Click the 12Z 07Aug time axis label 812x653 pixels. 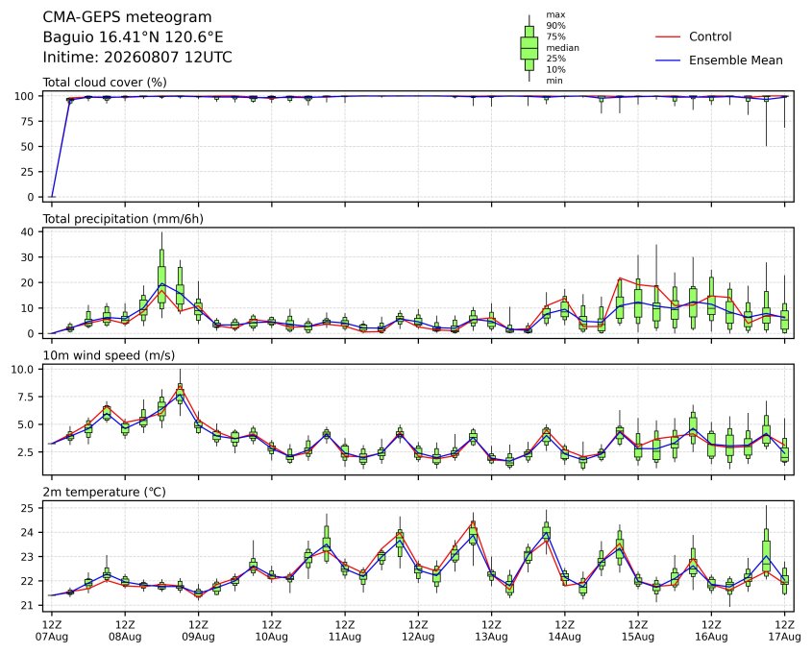coord(52,631)
